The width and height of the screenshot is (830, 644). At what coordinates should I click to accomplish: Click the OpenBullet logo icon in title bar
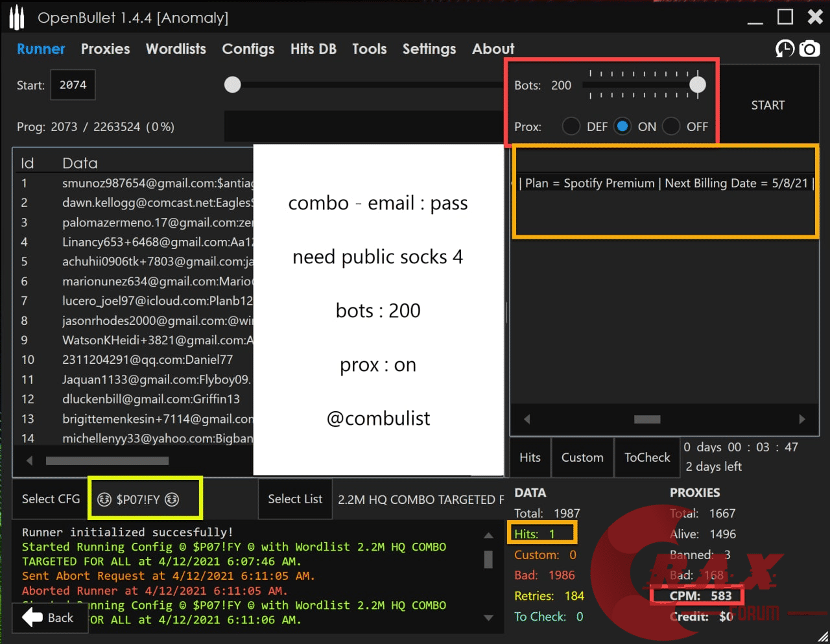(16, 18)
